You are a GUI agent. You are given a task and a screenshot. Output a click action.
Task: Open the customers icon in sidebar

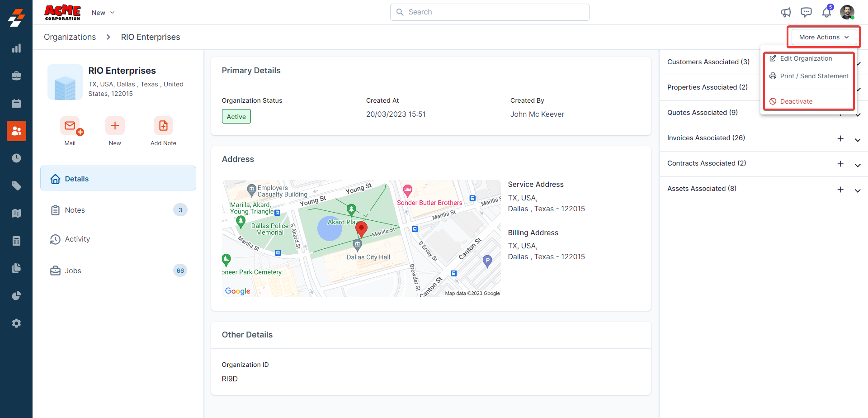[x=16, y=131]
